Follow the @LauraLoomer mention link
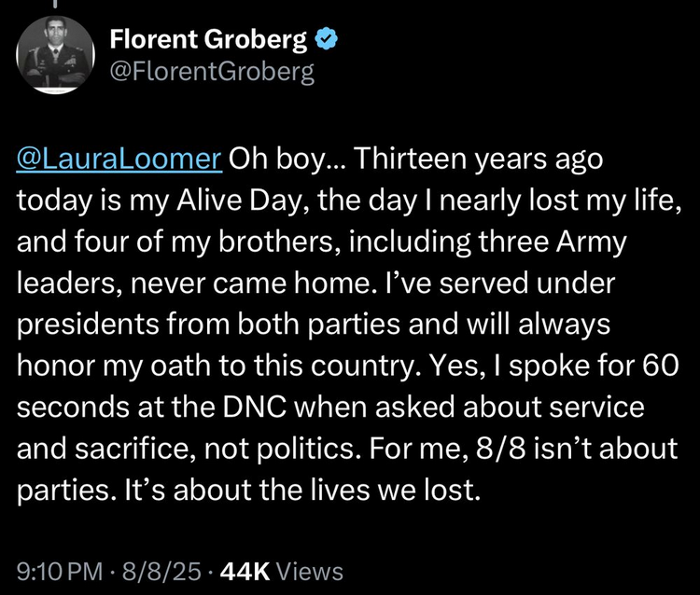This screenshot has width=700, height=595. click(x=119, y=159)
